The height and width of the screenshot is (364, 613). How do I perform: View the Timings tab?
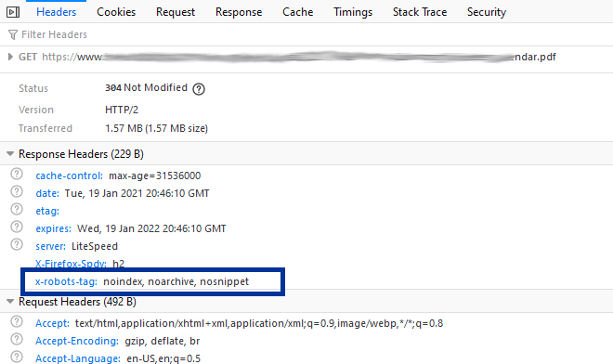353,12
